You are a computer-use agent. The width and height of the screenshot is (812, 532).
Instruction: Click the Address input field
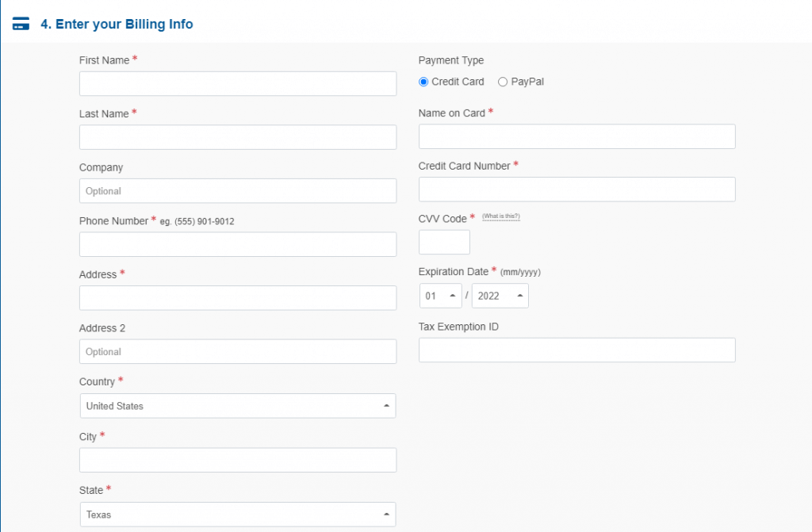point(238,298)
